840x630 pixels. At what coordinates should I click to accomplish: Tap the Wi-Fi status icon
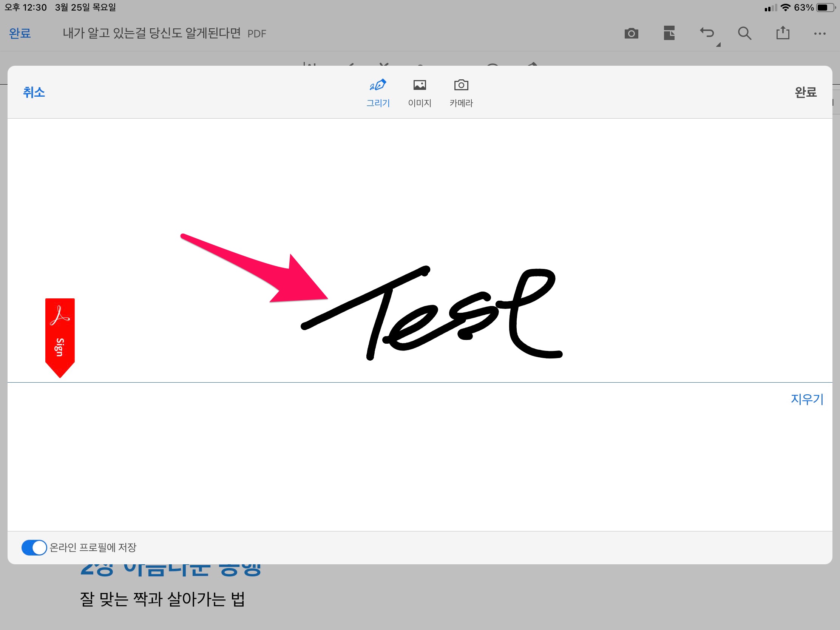[785, 8]
